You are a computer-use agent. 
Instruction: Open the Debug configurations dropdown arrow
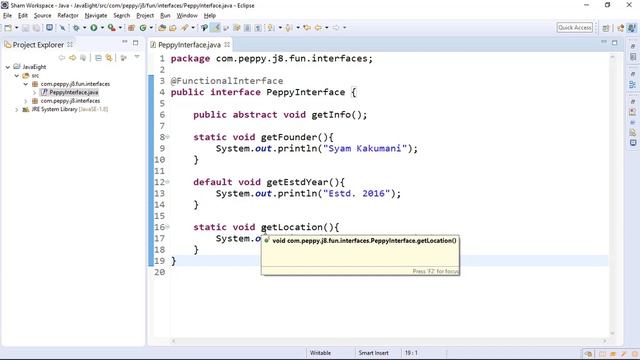click(84, 28)
